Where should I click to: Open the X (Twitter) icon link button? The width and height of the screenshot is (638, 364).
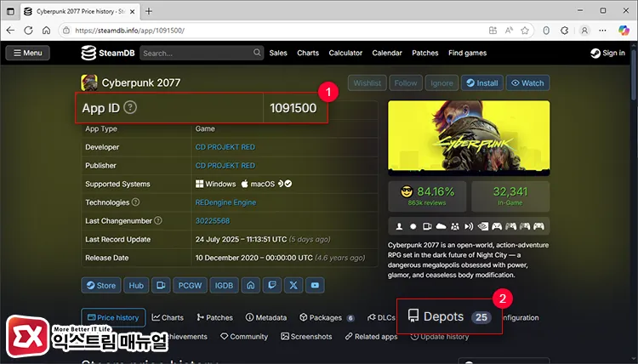tap(293, 286)
